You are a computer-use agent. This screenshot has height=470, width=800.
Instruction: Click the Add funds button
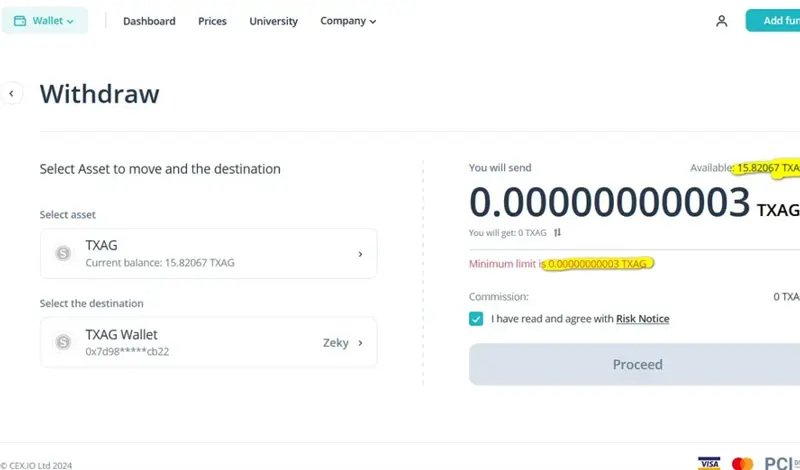pyautogui.click(x=772, y=20)
